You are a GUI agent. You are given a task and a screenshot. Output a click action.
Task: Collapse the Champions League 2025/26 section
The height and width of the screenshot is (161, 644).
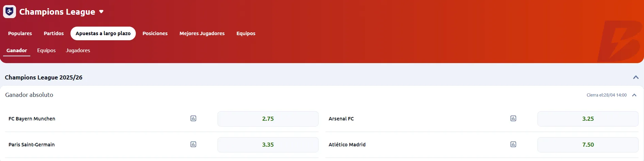point(635,77)
